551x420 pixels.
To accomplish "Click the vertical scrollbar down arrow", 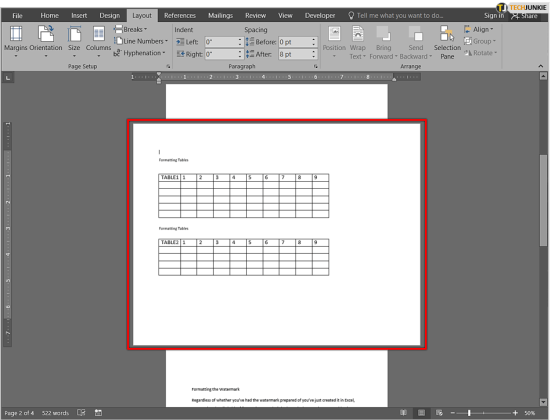I will coord(543,402).
